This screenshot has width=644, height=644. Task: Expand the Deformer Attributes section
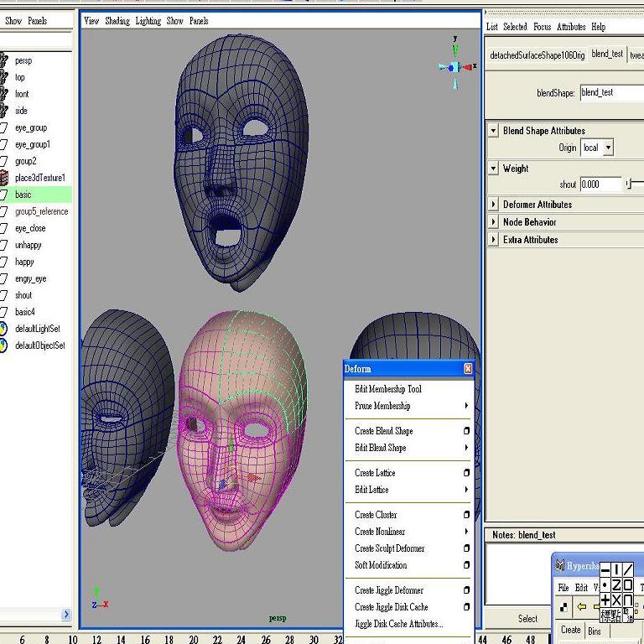pyautogui.click(x=493, y=205)
